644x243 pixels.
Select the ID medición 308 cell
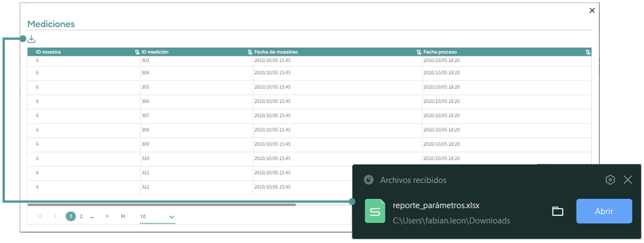[x=196, y=129]
